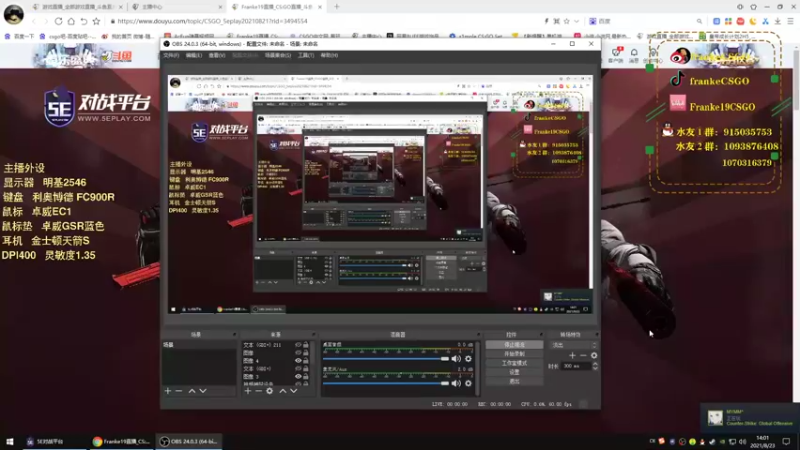This screenshot has width=800, height=450.
Task: Remove the selected scene with minus icon
Action: point(179,391)
